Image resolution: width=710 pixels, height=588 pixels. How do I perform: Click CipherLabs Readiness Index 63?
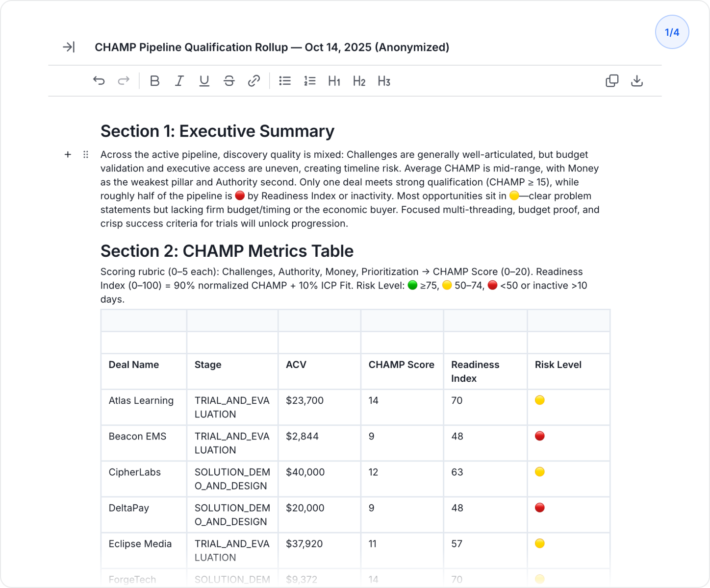tap(485, 479)
